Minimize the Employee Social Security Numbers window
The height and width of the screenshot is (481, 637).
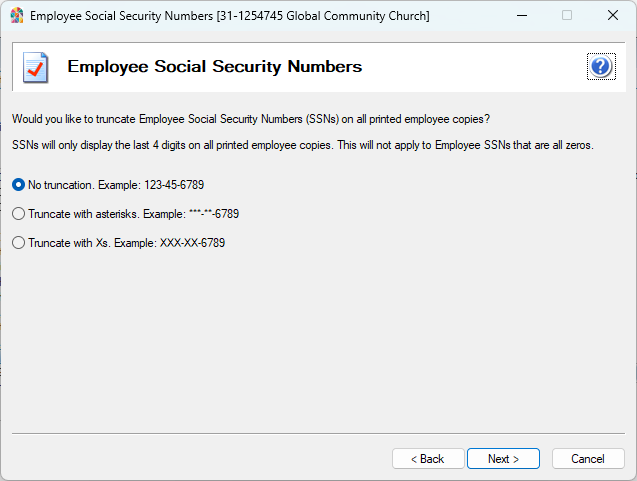click(521, 16)
